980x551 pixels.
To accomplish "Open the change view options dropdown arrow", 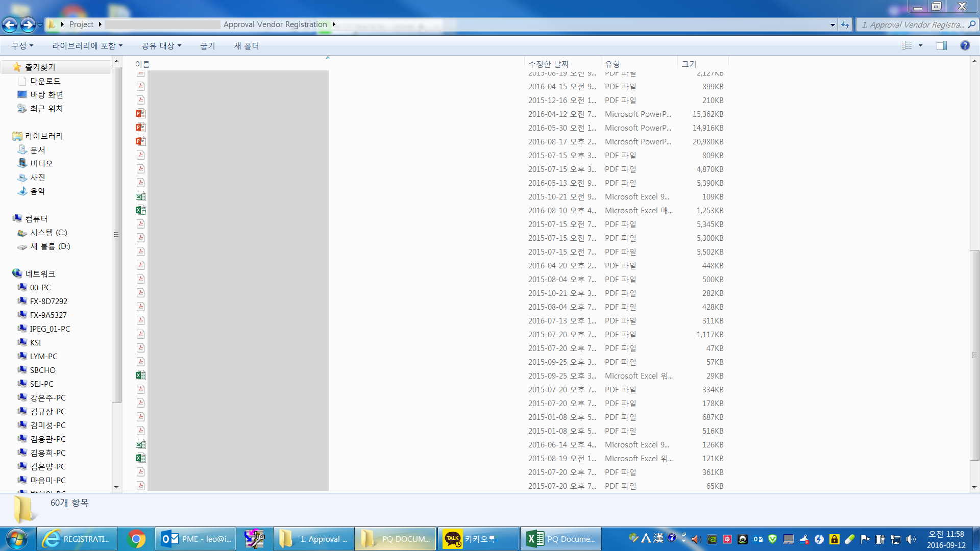I will (920, 45).
